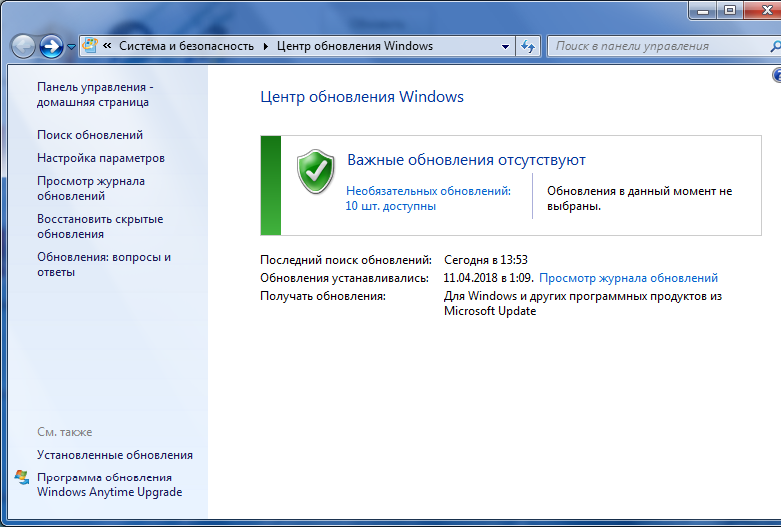
Task: Click the Центр обновления Windows page title
Action: 362,97
